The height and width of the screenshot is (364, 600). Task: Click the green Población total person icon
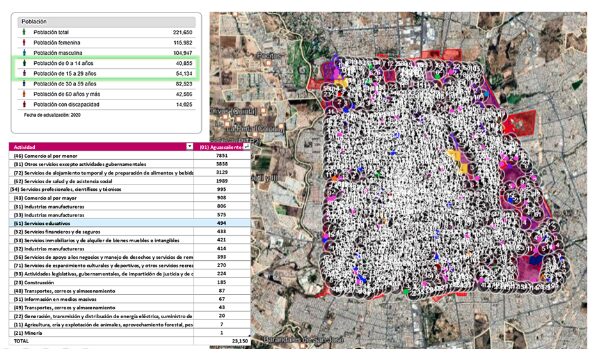click(24, 32)
